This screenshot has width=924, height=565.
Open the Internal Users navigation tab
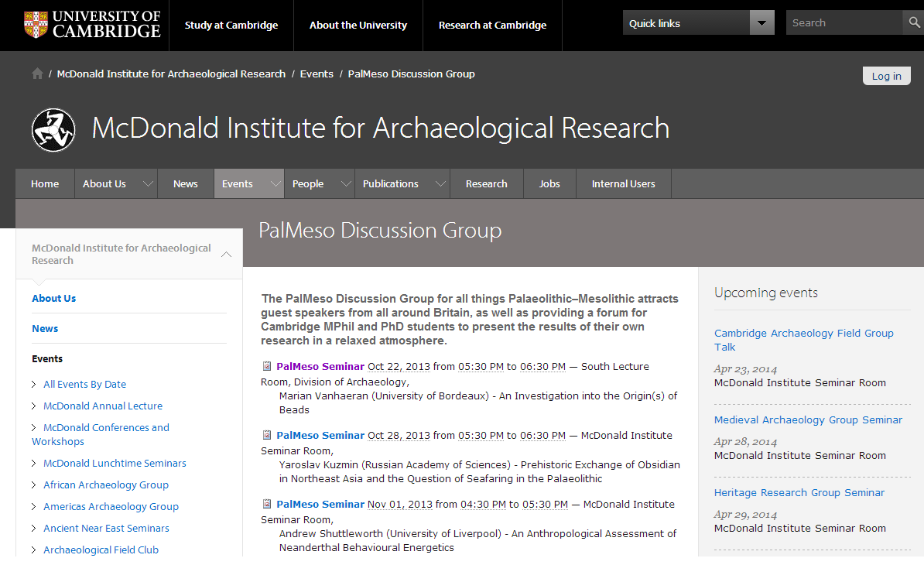624,183
